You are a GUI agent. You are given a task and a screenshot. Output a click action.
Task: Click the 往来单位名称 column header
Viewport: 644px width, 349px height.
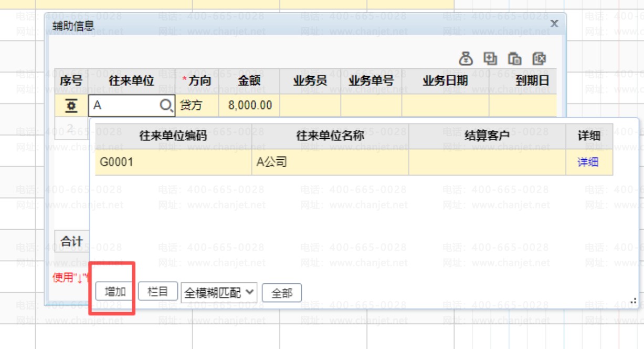(330, 136)
